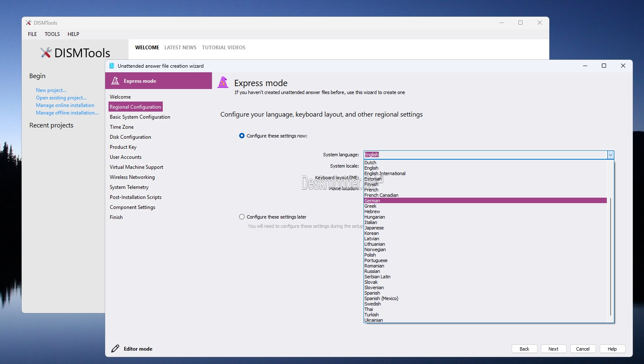Select Korean in the language list
This screenshot has width=644, height=364.
[x=485, y=233]
